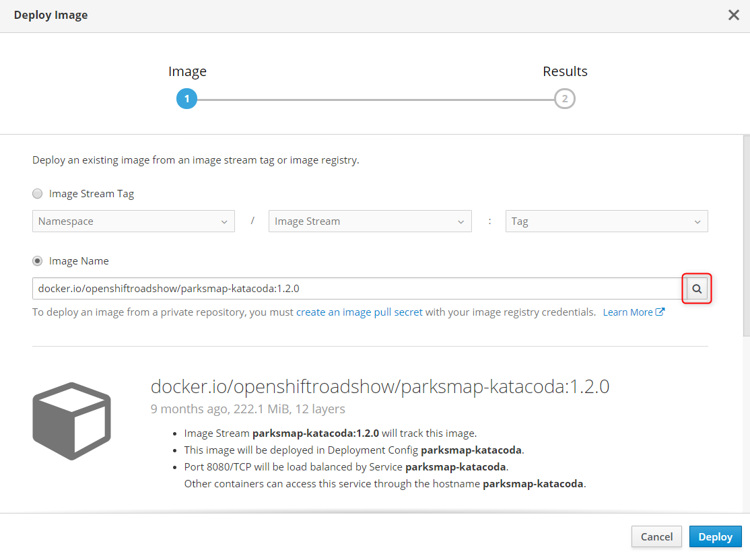Click the external link icon beside Learn More
The width and height of the screenshot is (750, 560).
click(660, 312)
